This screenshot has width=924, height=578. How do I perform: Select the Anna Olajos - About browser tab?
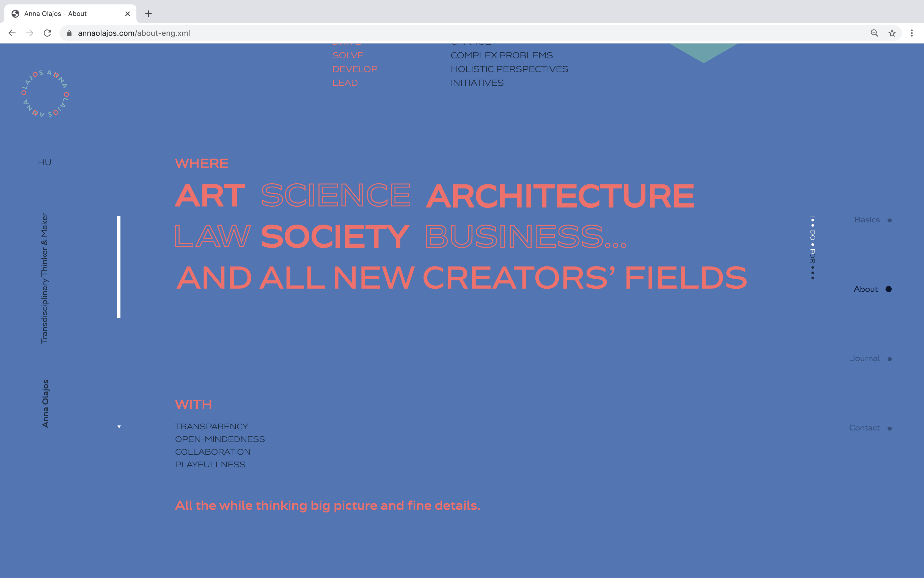click(70, 14)
